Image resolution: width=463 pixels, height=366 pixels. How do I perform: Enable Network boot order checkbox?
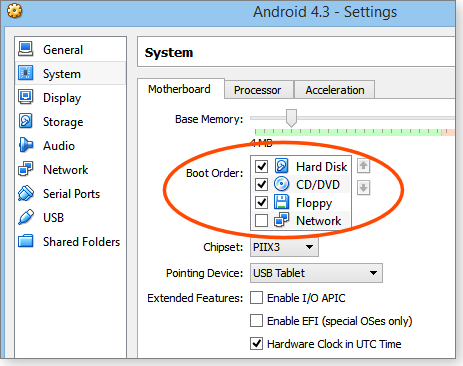(x=261, y=220)
